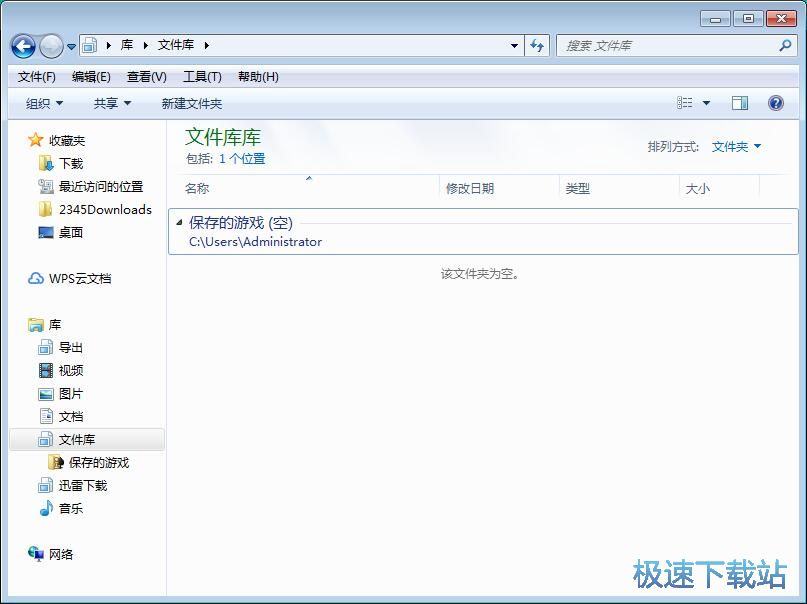
Task: Open 2345Downloads folder in favorites
Action: (x=95, y=210)
